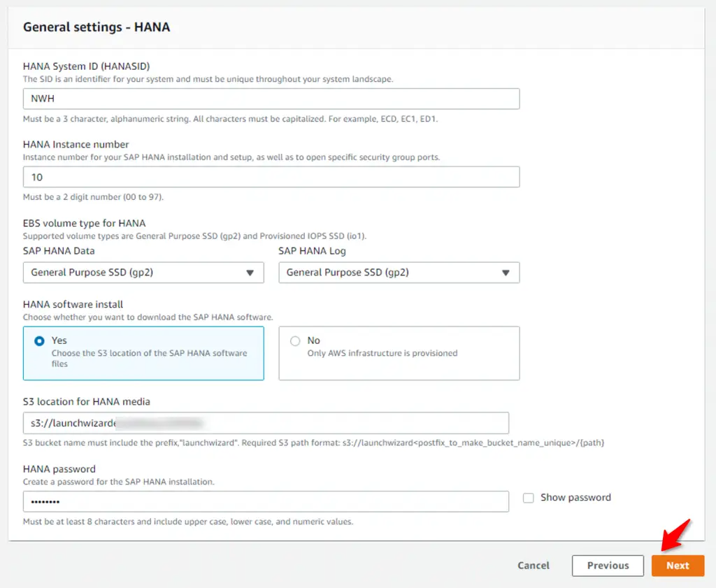Screen dimensions: 716x588
Task: Click the HANA software install label
Action: (73, 305)
